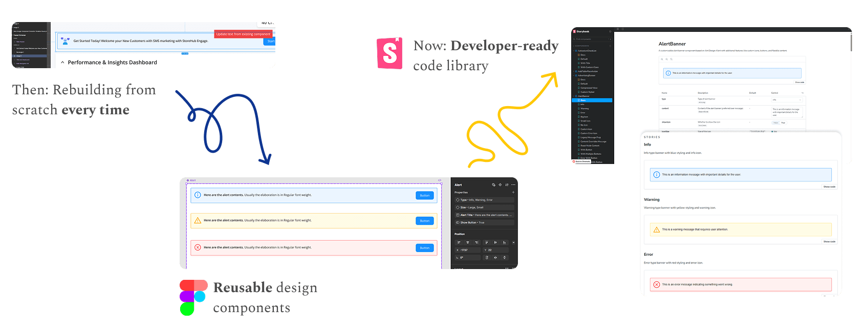This screenshot has height=328, width=868.
Task: Select With Custom Class story
Action: coord(589,67)
